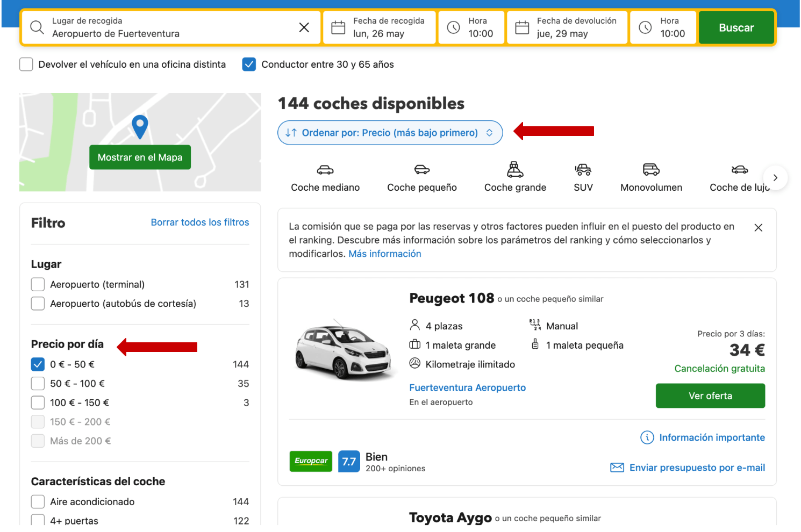
Task: Dismiss the ranking commission notice
Action: pyautogui.click(x=758, y=228)
